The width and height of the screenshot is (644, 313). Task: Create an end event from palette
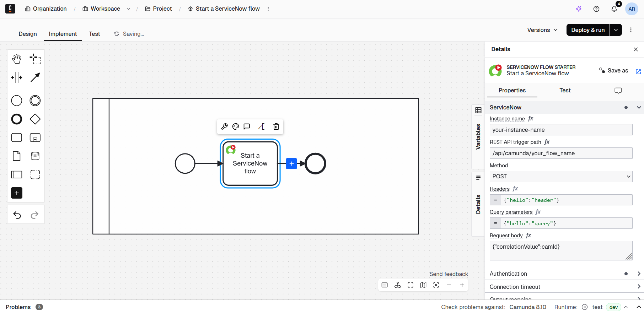coord(17,119)
